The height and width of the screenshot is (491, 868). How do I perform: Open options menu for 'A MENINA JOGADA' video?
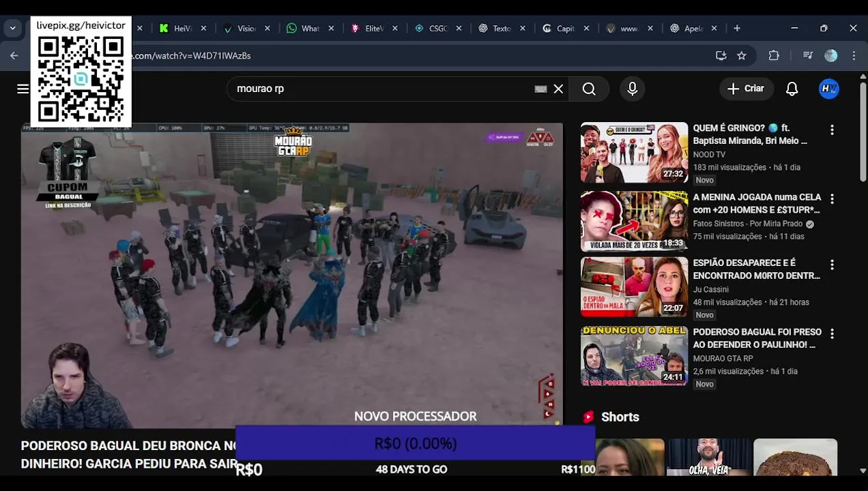(832, 198)
